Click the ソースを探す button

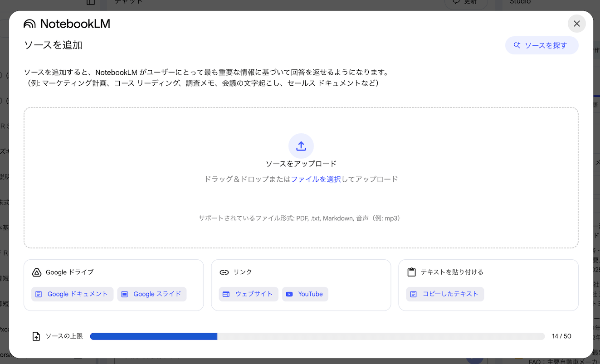(x=541, y=45)
